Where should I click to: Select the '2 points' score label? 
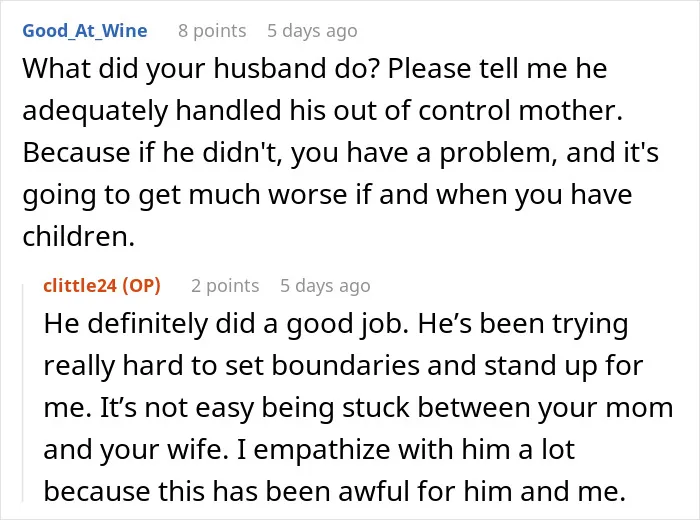(x=225, y=286)
